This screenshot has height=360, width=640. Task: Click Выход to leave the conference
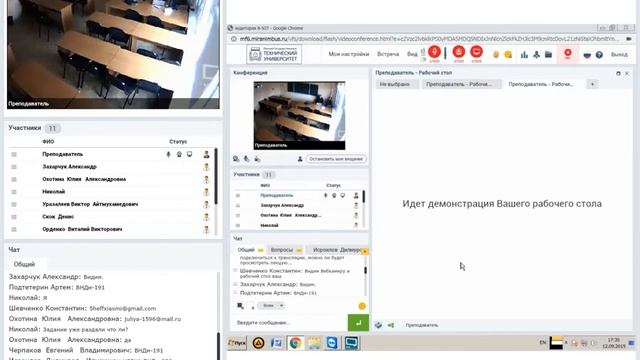point(619,55)
